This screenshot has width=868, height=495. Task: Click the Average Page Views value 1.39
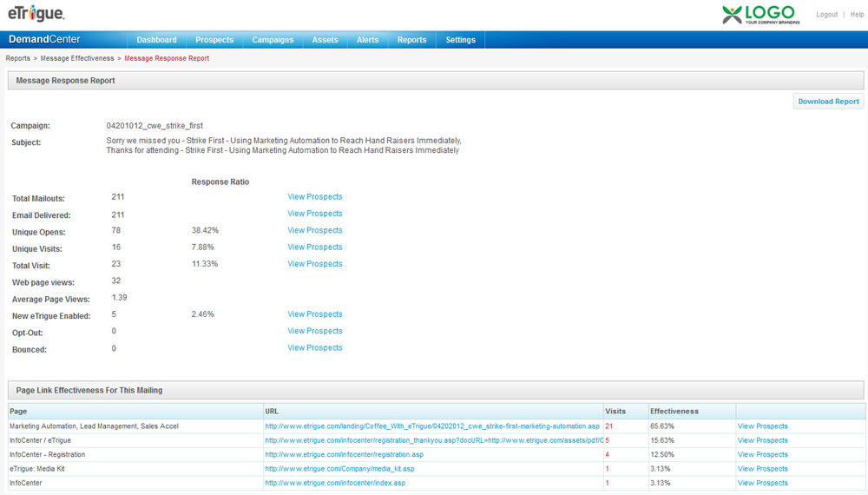pos(119,297)
